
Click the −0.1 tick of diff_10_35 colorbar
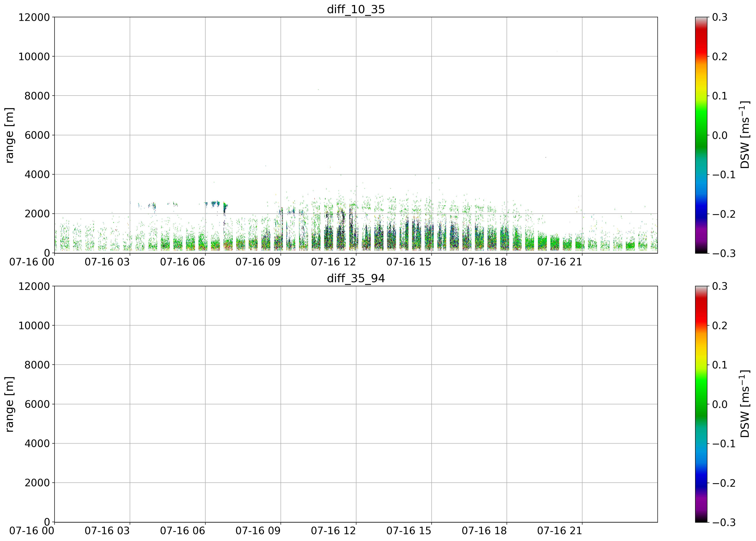tap(724, 175)
